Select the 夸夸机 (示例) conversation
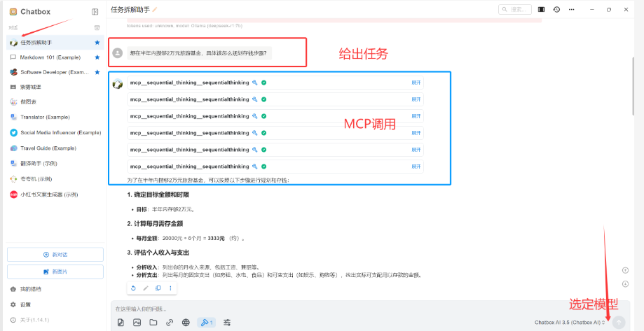 (x=55, y=179)
